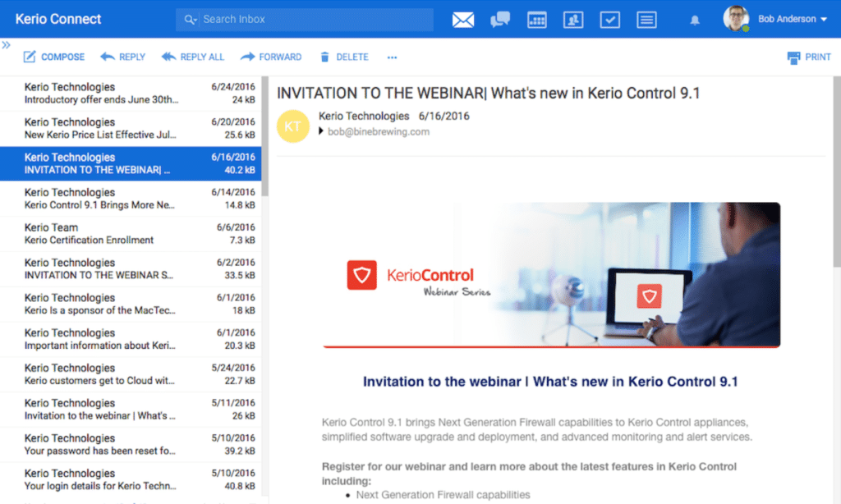
Task: Open 'Your password has been reset fo...' email
Action: tap(131, 444)
